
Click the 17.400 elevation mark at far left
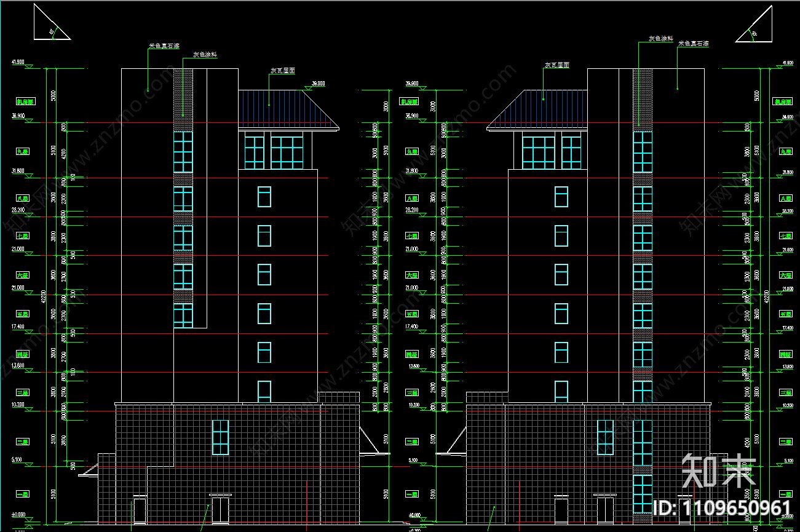(x=18, y=327)
